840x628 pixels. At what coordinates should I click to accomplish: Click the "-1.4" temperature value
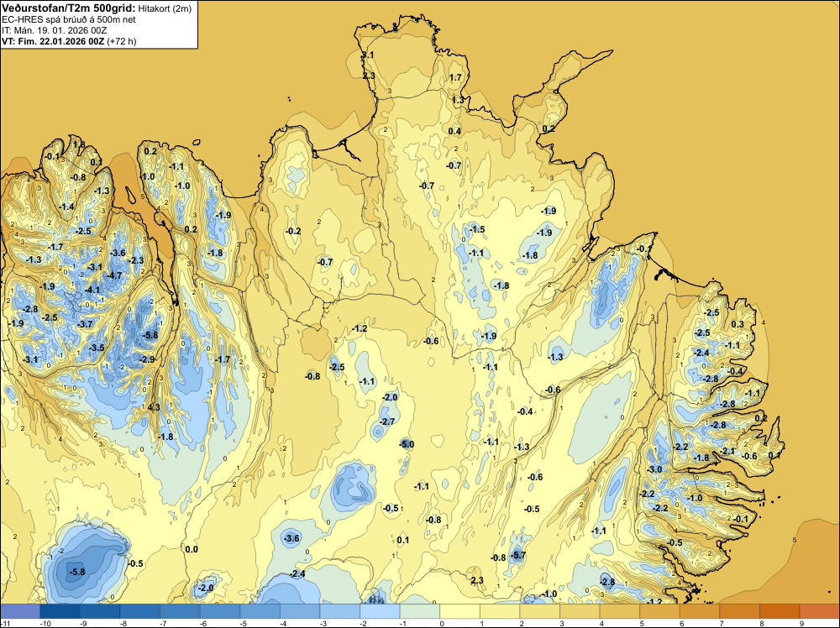point(66,207)
